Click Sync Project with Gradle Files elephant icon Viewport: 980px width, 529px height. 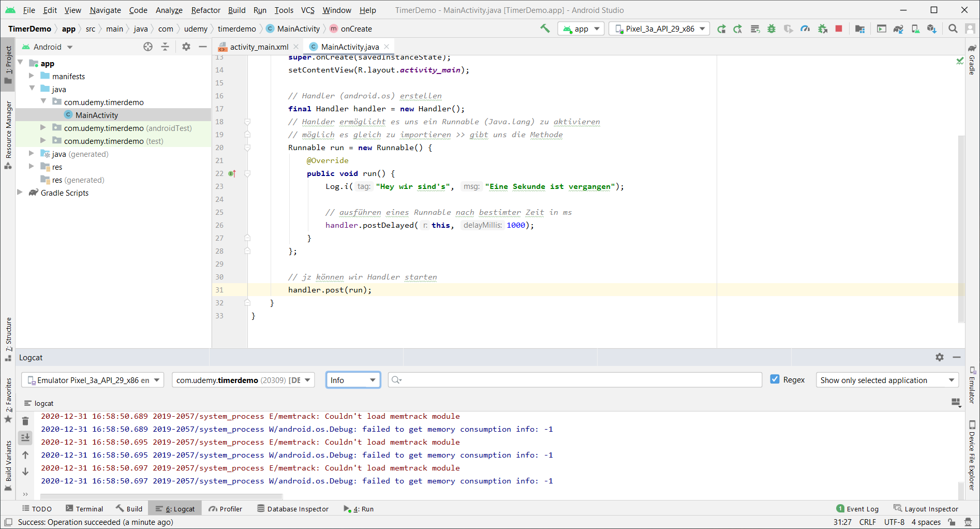coord(898,29)
